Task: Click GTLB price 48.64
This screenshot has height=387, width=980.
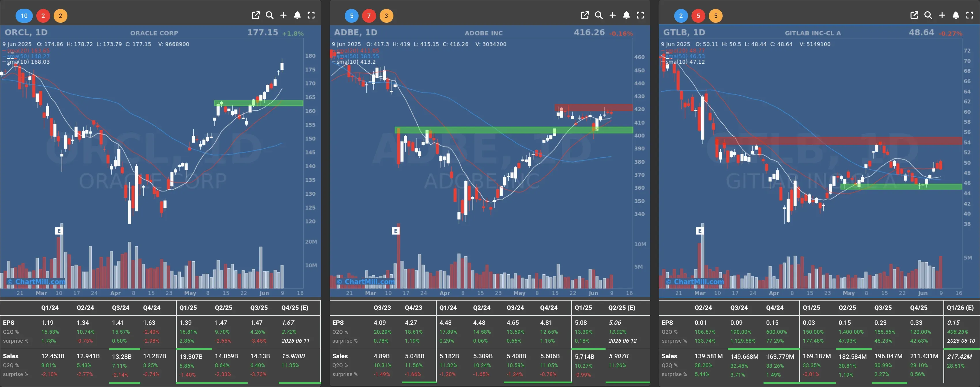Action: coord(921,32)
